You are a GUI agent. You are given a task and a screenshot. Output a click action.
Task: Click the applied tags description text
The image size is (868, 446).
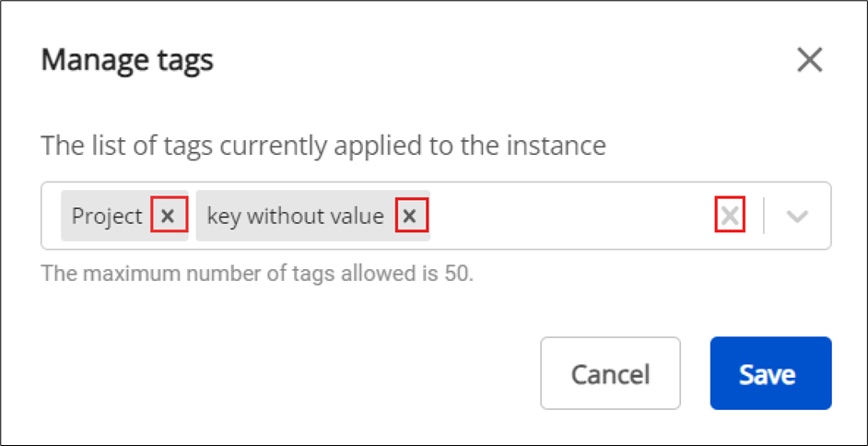(x=323, y=146)
